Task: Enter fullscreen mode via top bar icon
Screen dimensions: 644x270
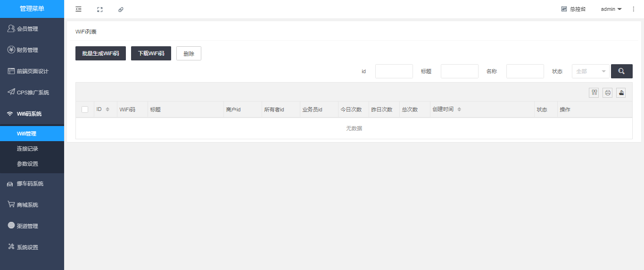Action: click(99, 9)
